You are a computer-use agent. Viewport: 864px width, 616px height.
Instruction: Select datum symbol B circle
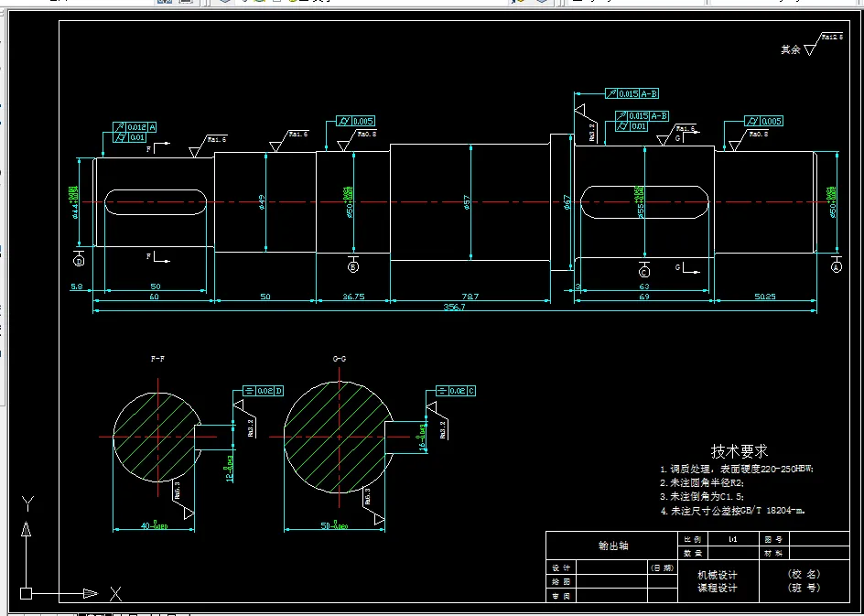click(353, 266)
